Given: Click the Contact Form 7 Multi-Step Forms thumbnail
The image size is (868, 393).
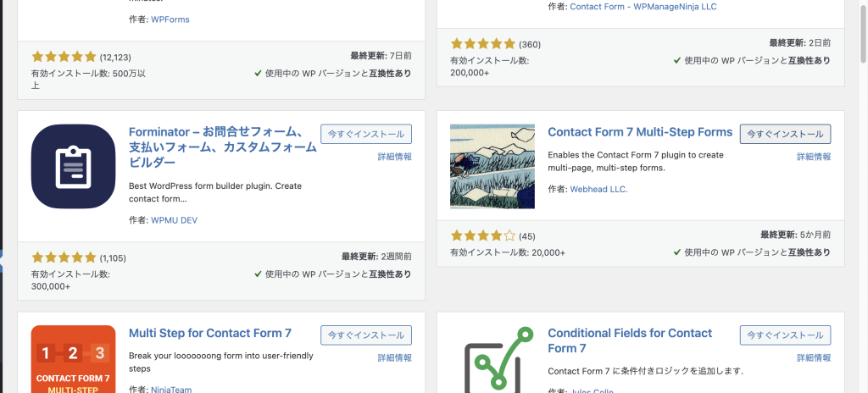Looking at the screenshot, I should (492, 167).
